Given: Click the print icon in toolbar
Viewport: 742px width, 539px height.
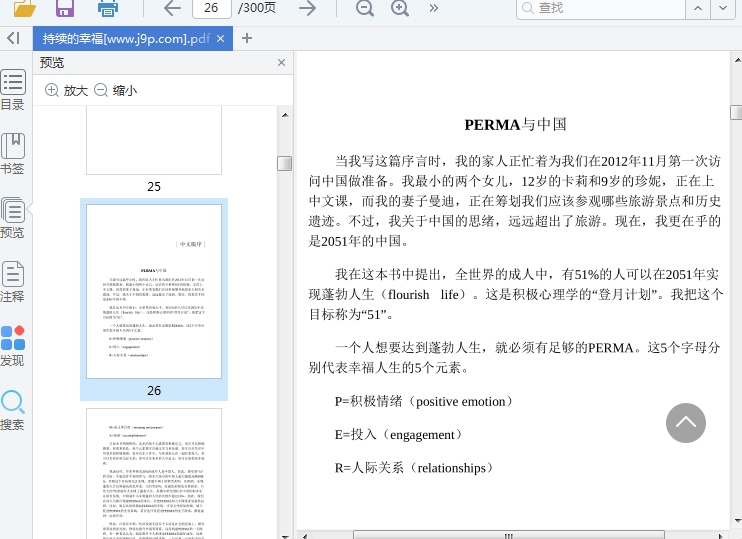Looking at the screenshot, I should 108,9.
